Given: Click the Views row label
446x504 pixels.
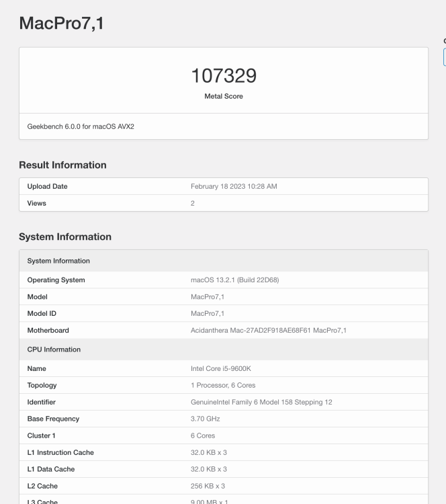Looking at the screenshot, I should (37, 203).
